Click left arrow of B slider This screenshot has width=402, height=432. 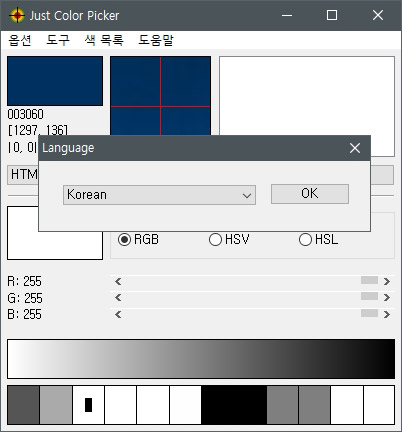(x=118, y=314)
